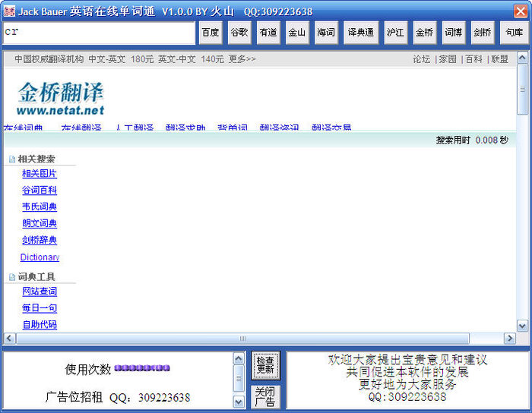The height and width of the screenshot is (413, 532).
Task: Open the 剑桥辞典 link
Action: [x=40, y=240]
